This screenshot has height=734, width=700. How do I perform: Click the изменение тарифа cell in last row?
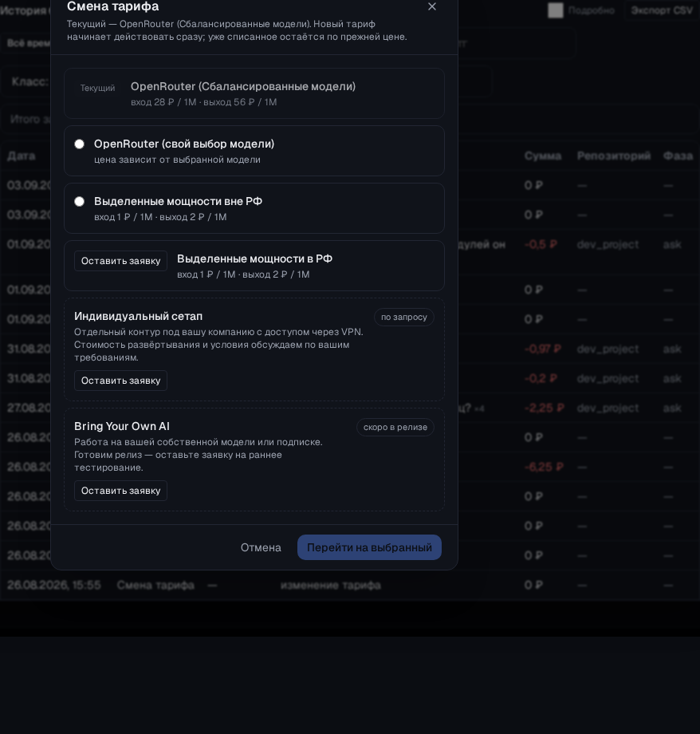click(330, 585)
